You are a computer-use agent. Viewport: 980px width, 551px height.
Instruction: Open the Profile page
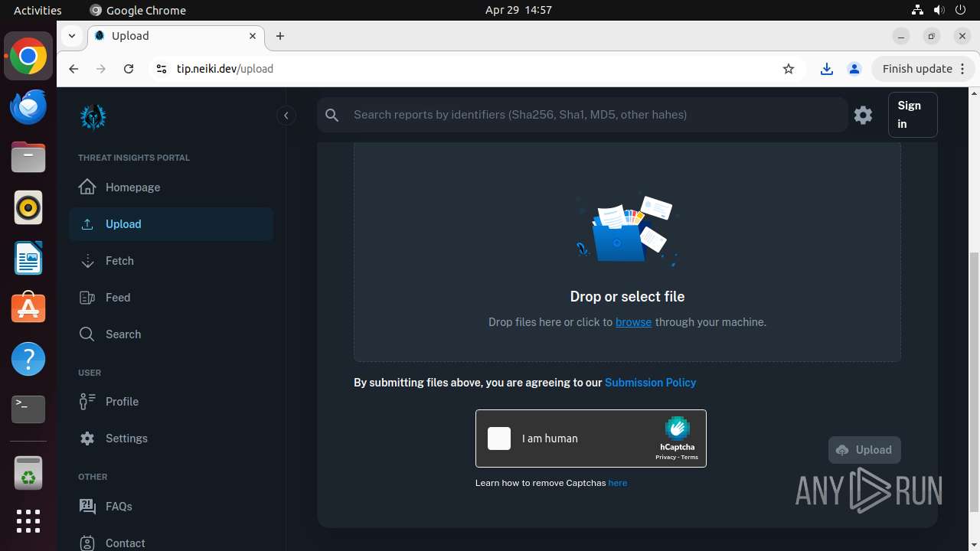[171, 402]
